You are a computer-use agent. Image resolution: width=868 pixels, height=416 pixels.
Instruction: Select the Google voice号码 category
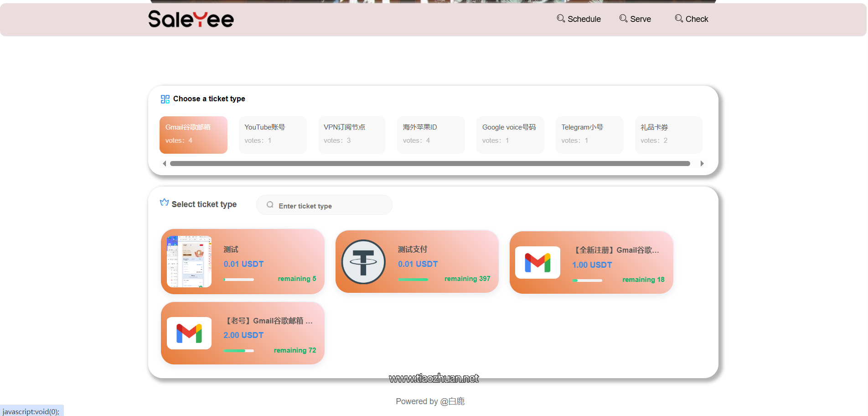point(510,135)
